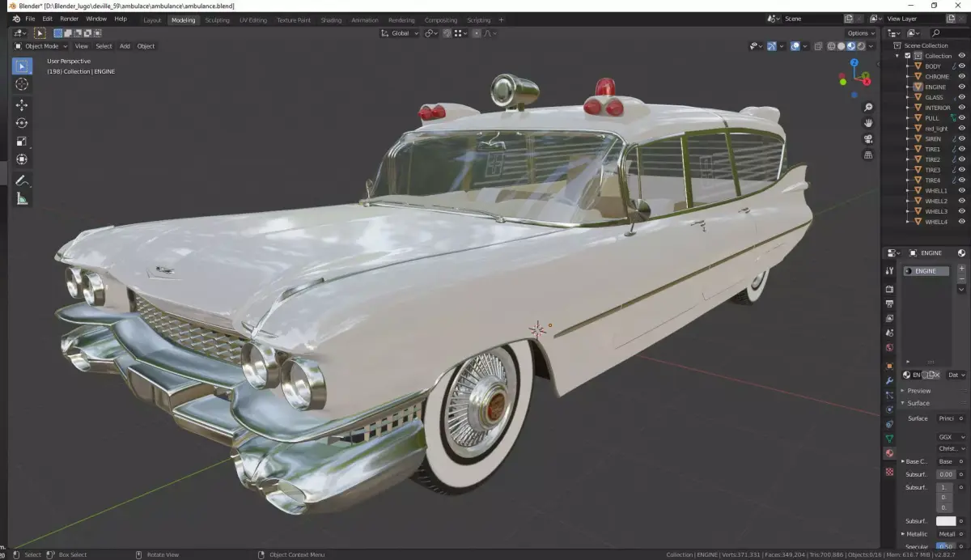Switch perspective/orthographic grid icon
The height and width of the screenshot is (560, 971).
coord(868,155)
